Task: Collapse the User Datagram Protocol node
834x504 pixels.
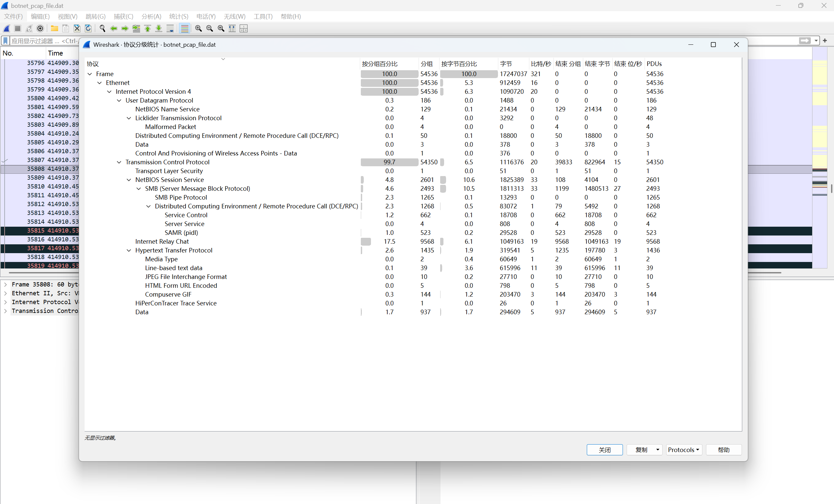Action: [119, 101]
